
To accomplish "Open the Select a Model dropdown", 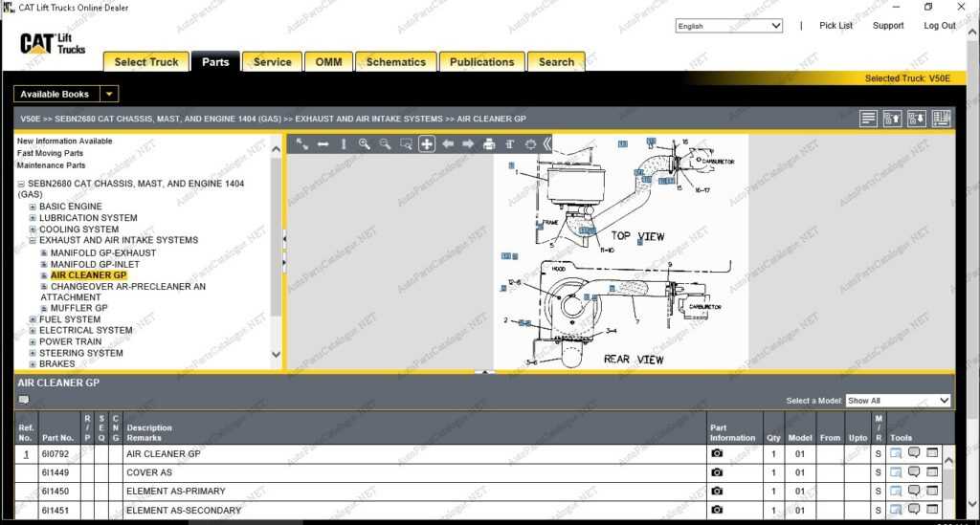I will point(898,401).
